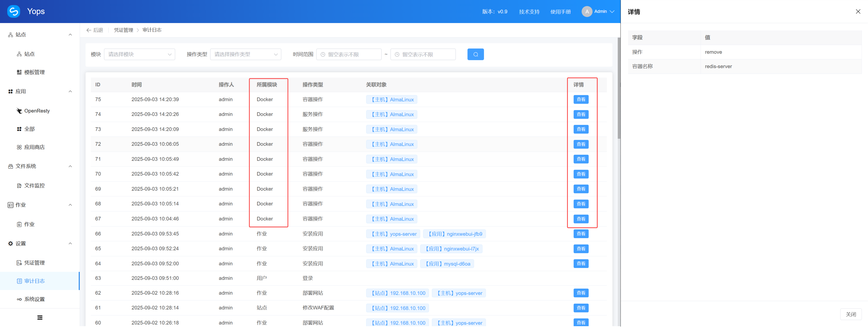Viewport: 868px width, 329px height.
Task: Click the start time range input field
Action: [x=349, y=54]
